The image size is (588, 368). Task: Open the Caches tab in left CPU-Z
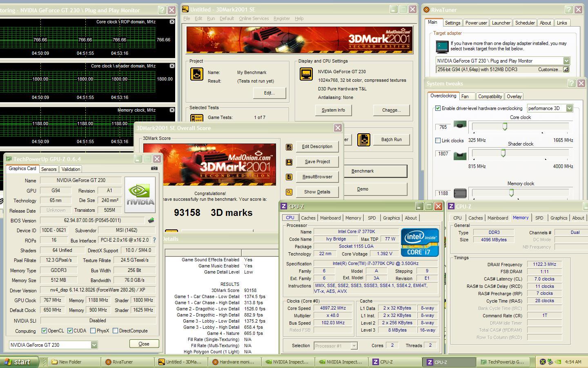pyautogui.click(x=308, y=218)
